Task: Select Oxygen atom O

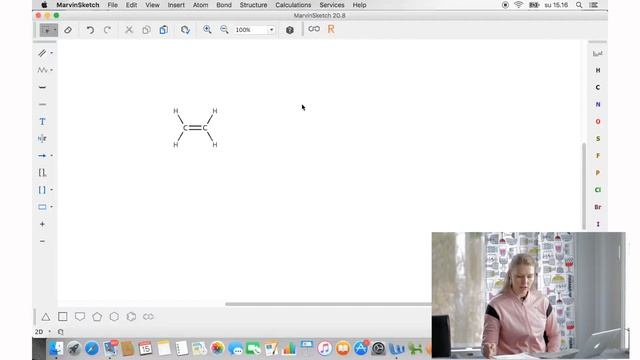Action: pyautogui.click(x=598, y=122)
